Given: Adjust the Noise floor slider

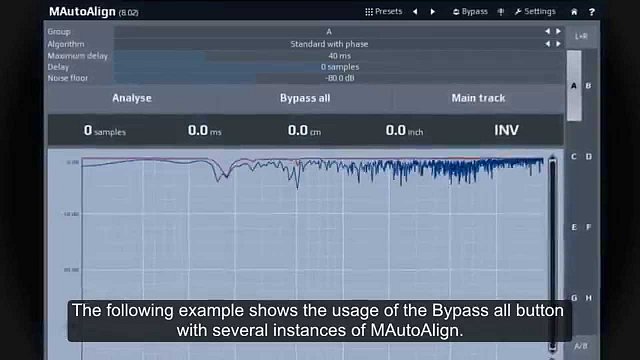Looking at the screenshot, I should tap(339, 78).
